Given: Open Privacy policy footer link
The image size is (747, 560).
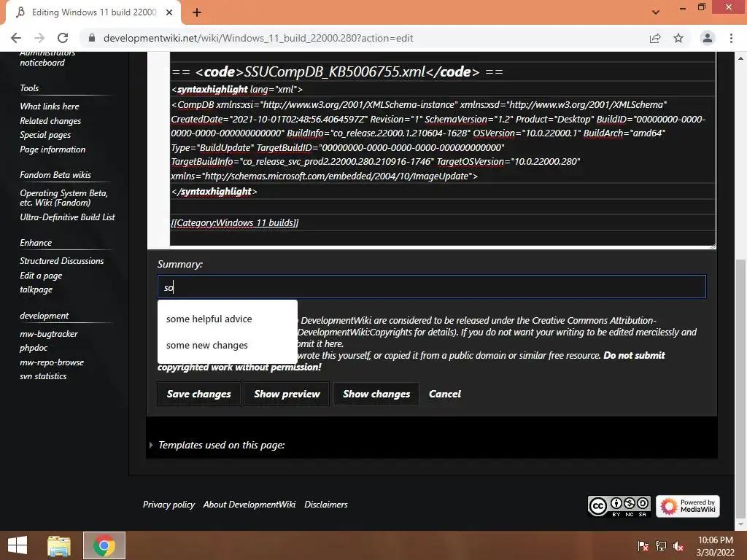Looking at the screenshot, I should (x=169, y=505).
